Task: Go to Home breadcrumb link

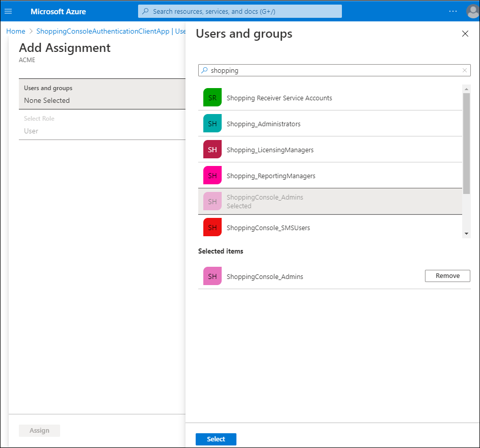Action: (16, 31)
